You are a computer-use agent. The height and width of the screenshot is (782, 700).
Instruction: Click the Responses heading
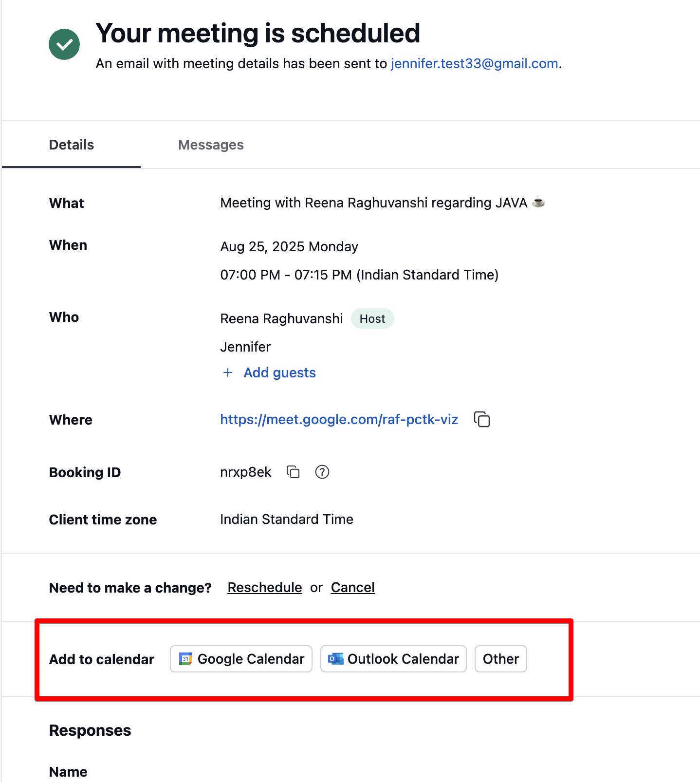click(90, 730)
